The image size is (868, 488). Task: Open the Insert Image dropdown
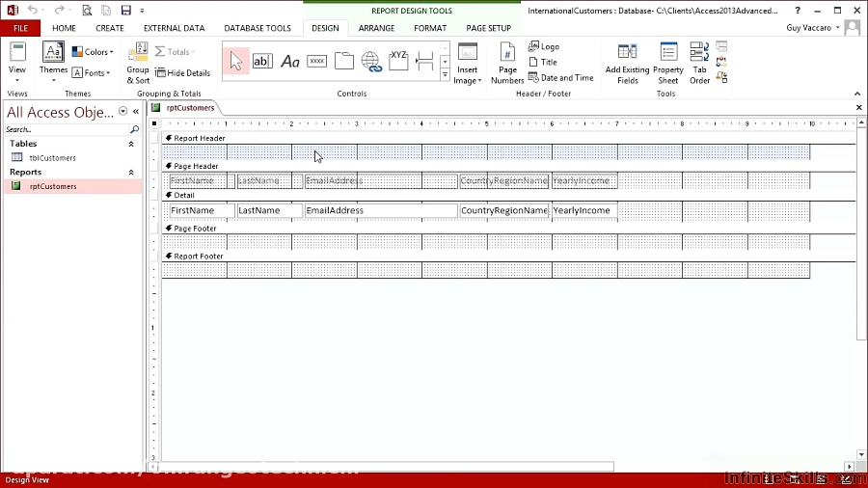click(x=467, y=65)
